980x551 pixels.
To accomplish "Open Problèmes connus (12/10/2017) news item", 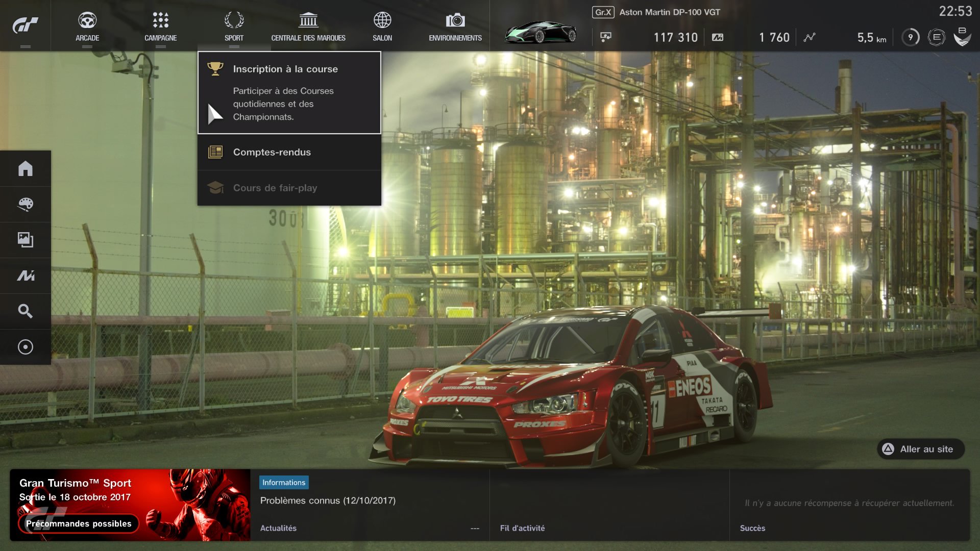I will (328, 500).
